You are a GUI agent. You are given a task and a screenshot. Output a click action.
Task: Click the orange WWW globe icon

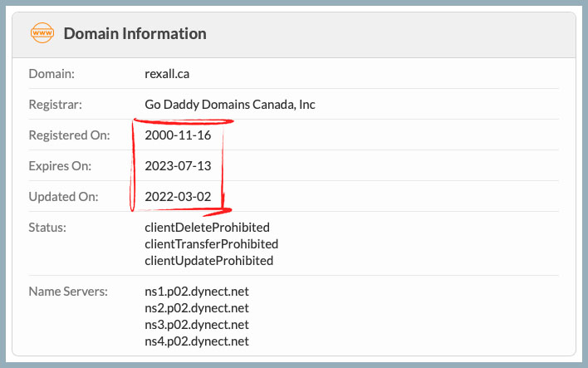click(x=42, y=34)
